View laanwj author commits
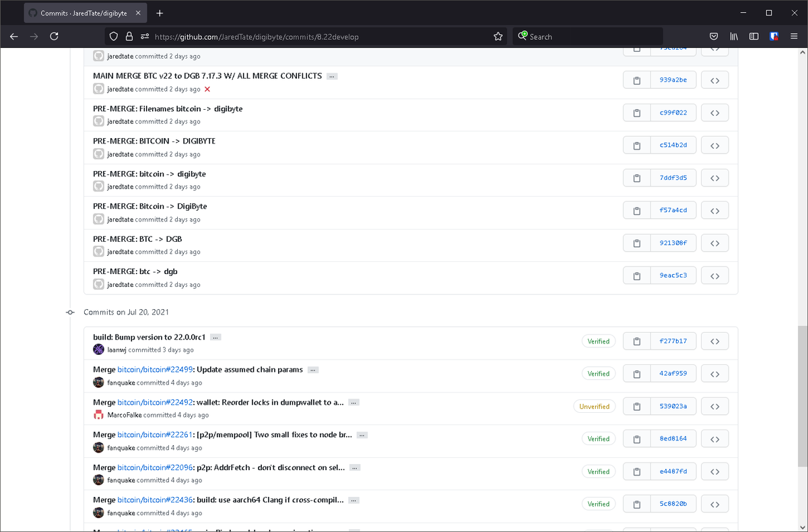 117,350
